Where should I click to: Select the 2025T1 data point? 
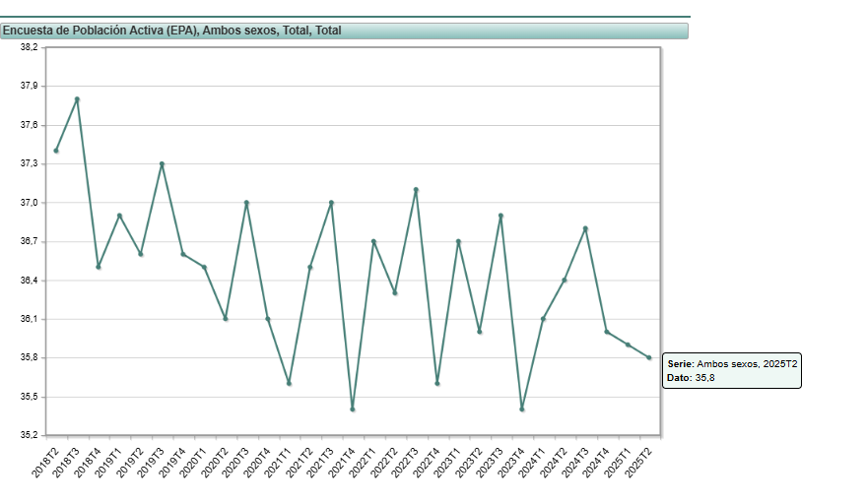point(628,345)
